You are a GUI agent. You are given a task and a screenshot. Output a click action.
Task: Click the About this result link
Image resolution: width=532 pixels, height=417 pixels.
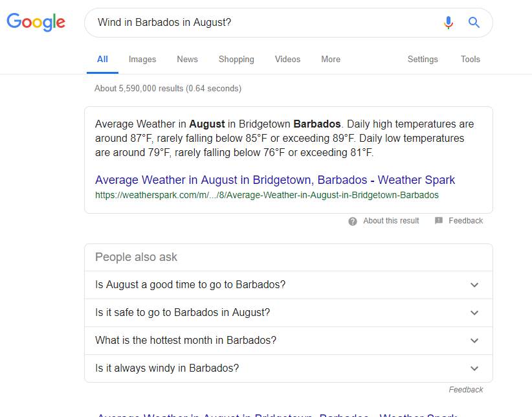(x=391, y=221)
